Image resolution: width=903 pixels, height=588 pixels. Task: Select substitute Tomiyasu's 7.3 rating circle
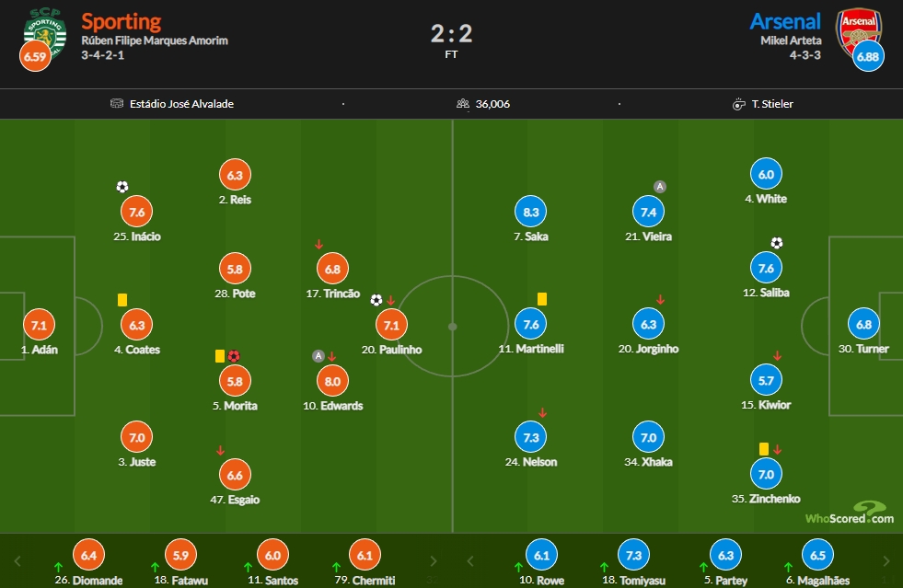633,555
